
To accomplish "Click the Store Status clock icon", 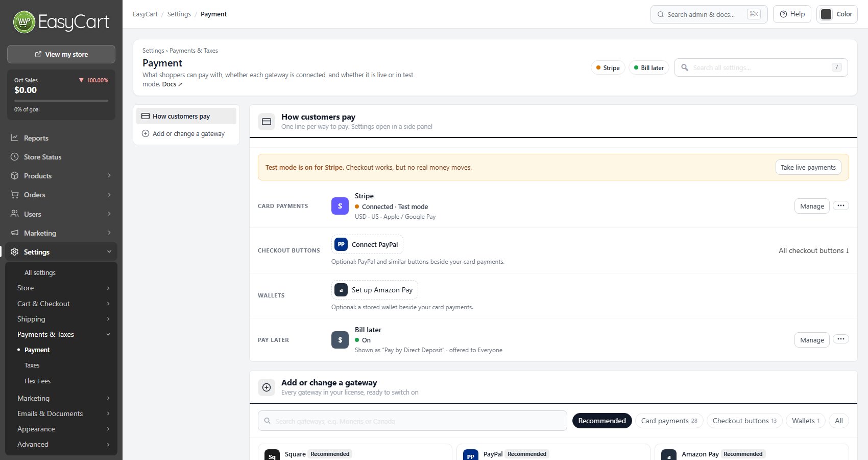I will click(15, 156).
